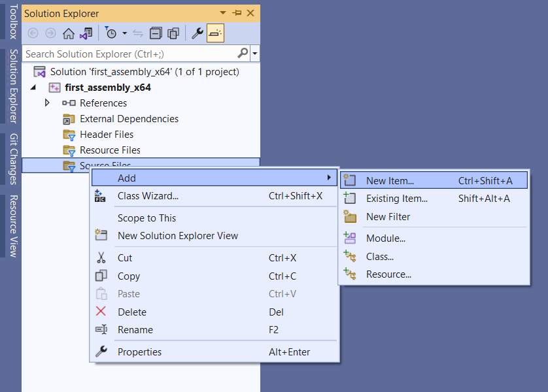
Task: Select the Header Files folder
Action: [106, 135]
